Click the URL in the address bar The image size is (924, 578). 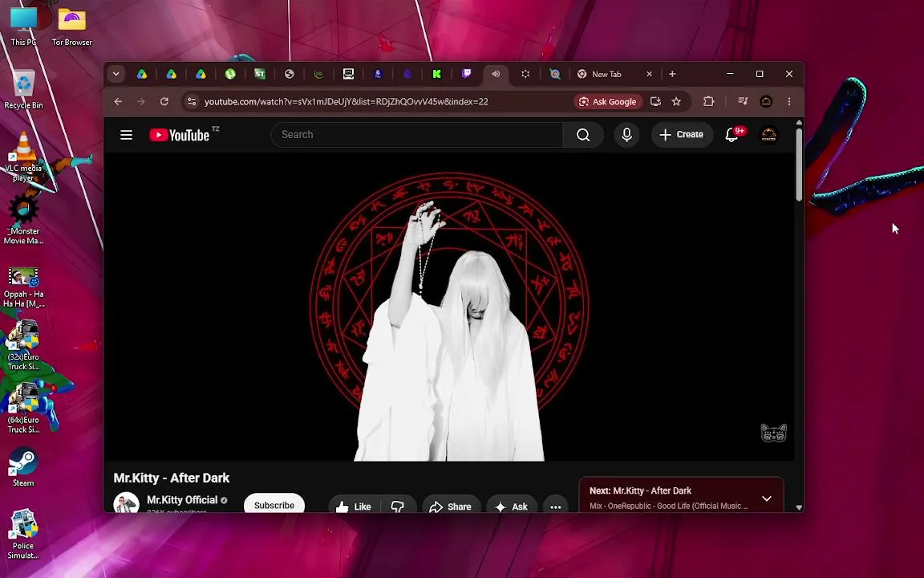[x=346, y=101]
